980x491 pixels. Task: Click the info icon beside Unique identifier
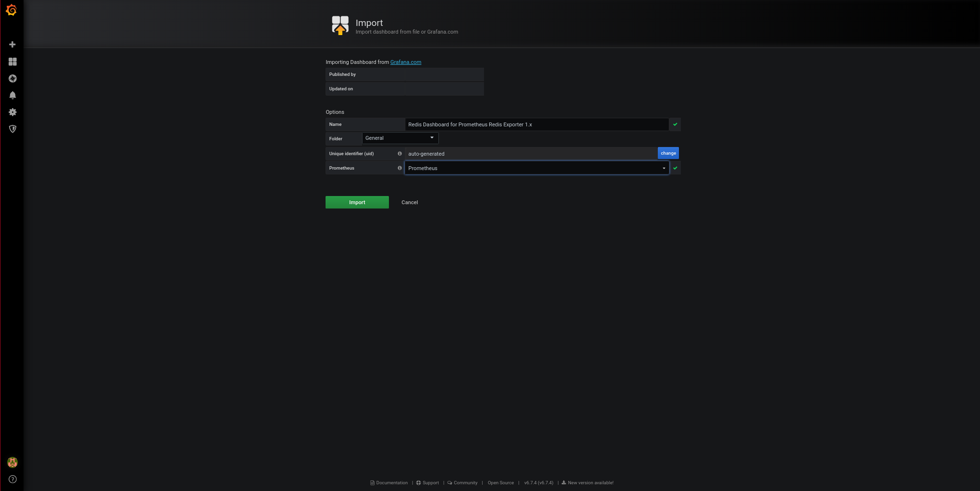click(399, 154)
